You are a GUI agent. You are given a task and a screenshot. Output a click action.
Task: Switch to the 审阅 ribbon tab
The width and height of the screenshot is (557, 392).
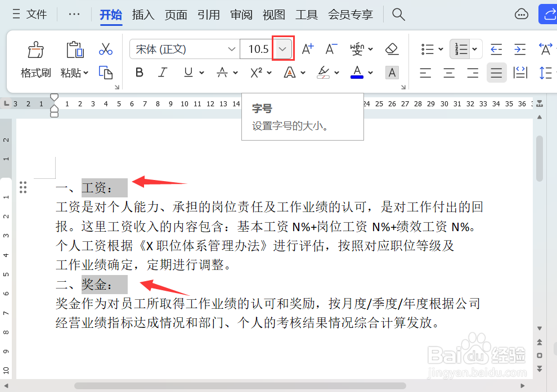pos(241,15)
